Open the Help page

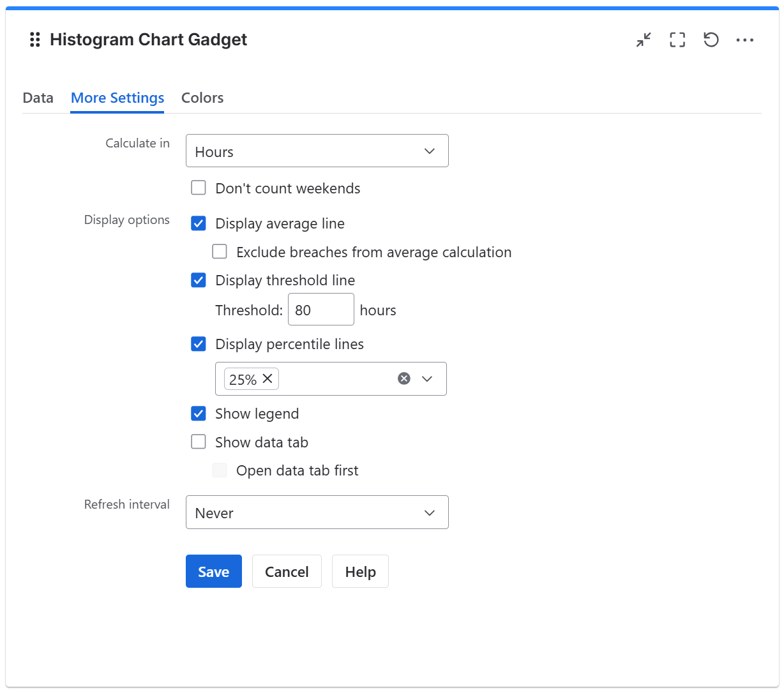[x=360, y=571]
